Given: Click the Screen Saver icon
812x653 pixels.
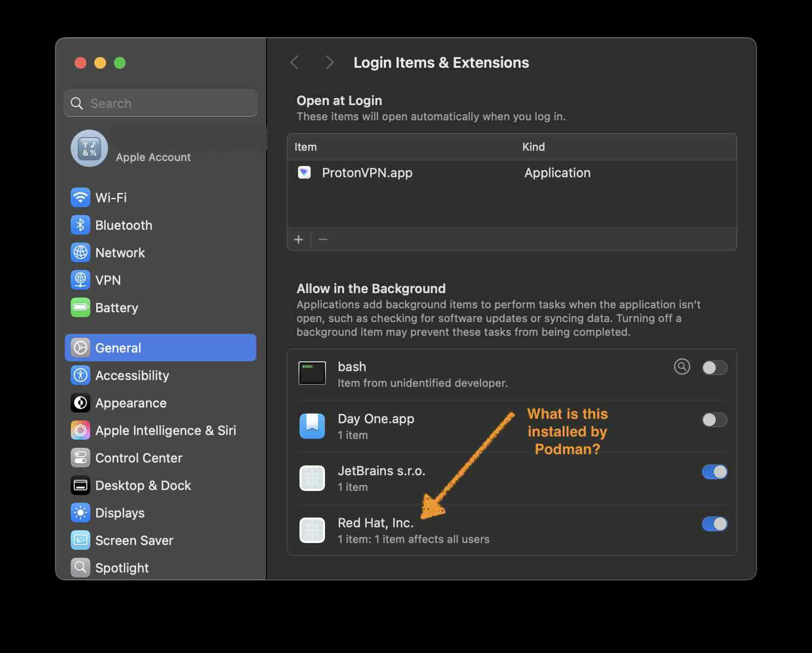Looking at the screenshot, I should point(81,540).
